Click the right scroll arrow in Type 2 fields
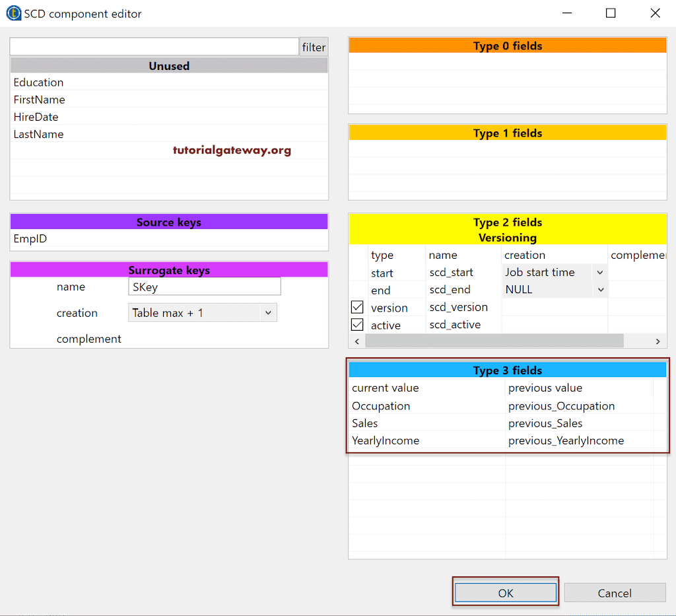The height and width of the screenshot is (616, 676). (x=659, y=341)
